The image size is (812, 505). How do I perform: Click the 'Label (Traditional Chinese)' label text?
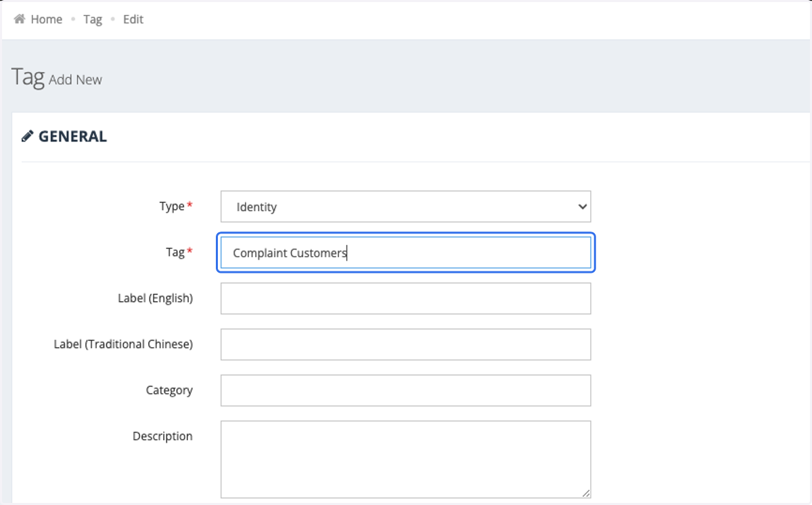click(123, 344)
